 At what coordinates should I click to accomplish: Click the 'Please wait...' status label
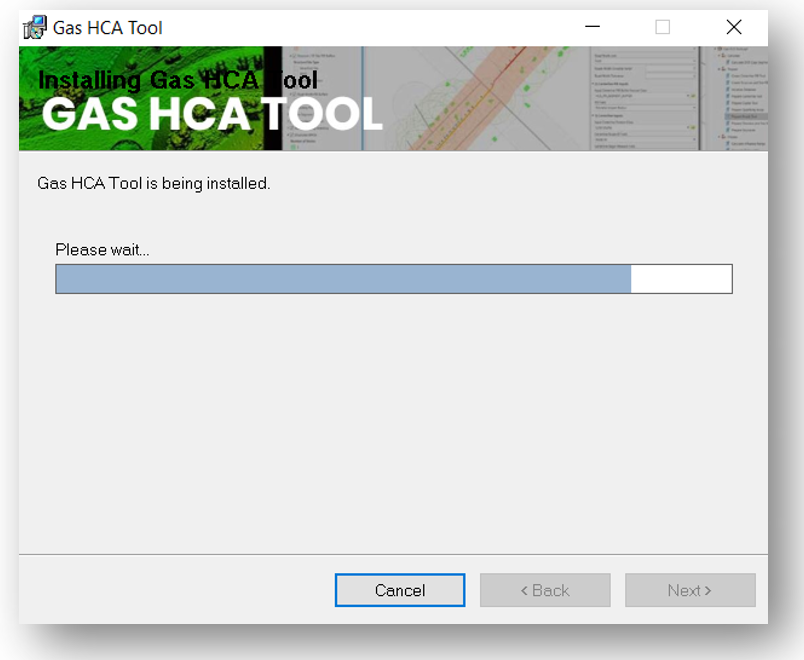(102, 250)
